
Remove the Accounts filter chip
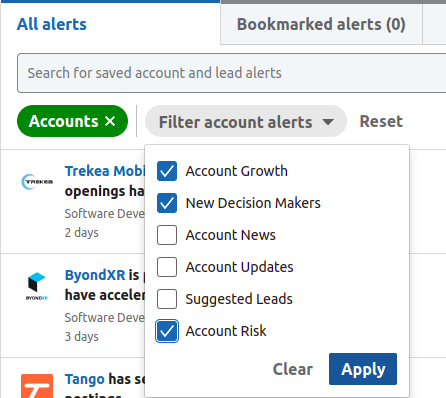tap(110, 121)
